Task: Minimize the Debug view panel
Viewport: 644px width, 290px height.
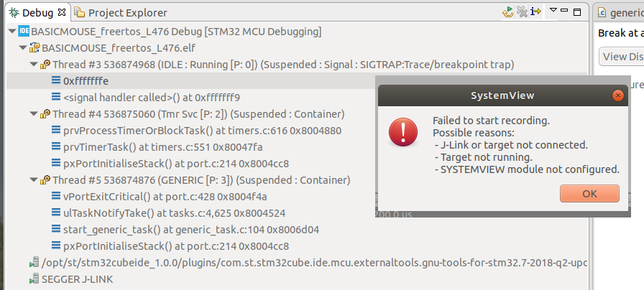Action: 564,11
